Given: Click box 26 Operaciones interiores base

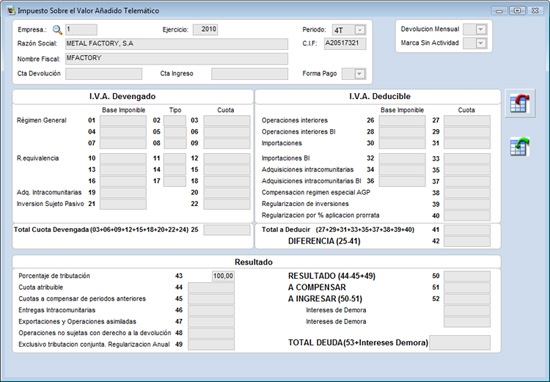Looking at the screenshot, I should pos(402,121).
